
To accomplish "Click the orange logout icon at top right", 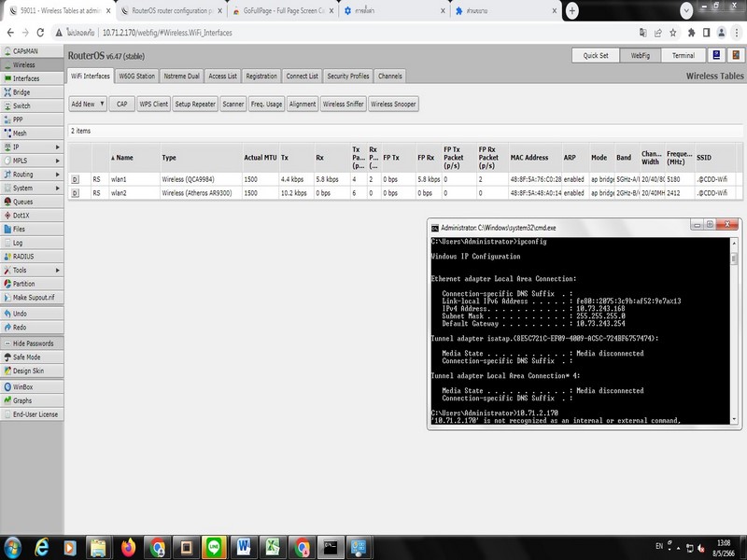I will 736,55.
